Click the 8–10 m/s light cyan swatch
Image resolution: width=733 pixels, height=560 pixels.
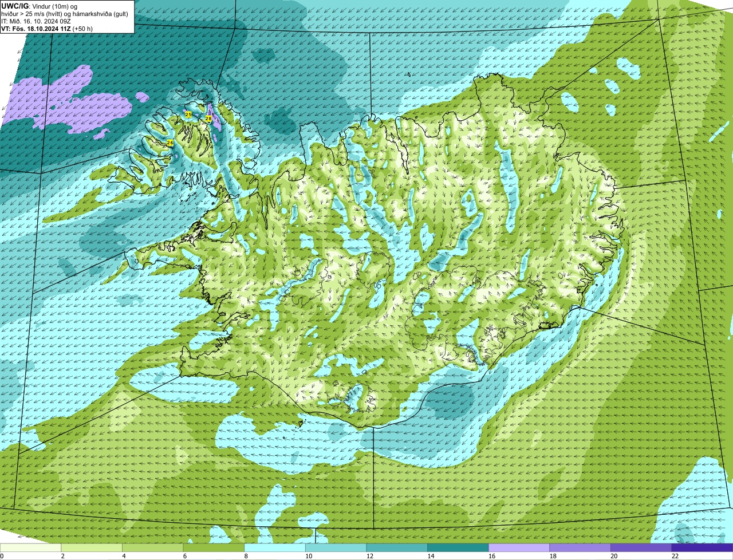[x=275, y=547]
